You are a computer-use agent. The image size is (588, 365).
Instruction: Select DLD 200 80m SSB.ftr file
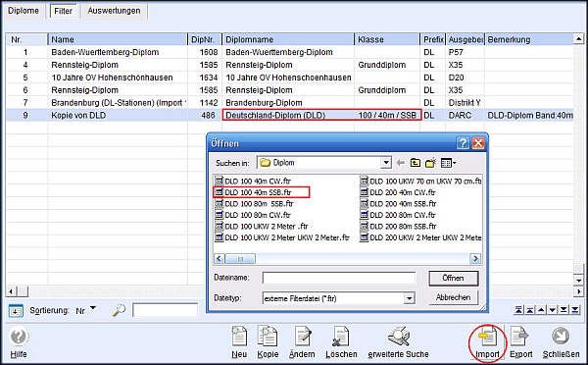tap(399, 226)
